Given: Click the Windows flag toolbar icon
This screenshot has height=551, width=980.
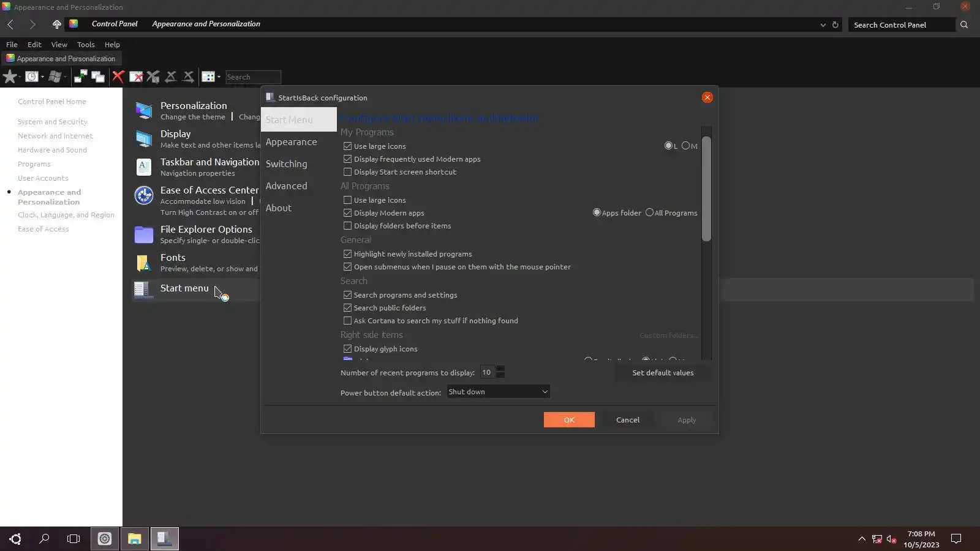Looking at the screenshot, I should click(55, 77).
